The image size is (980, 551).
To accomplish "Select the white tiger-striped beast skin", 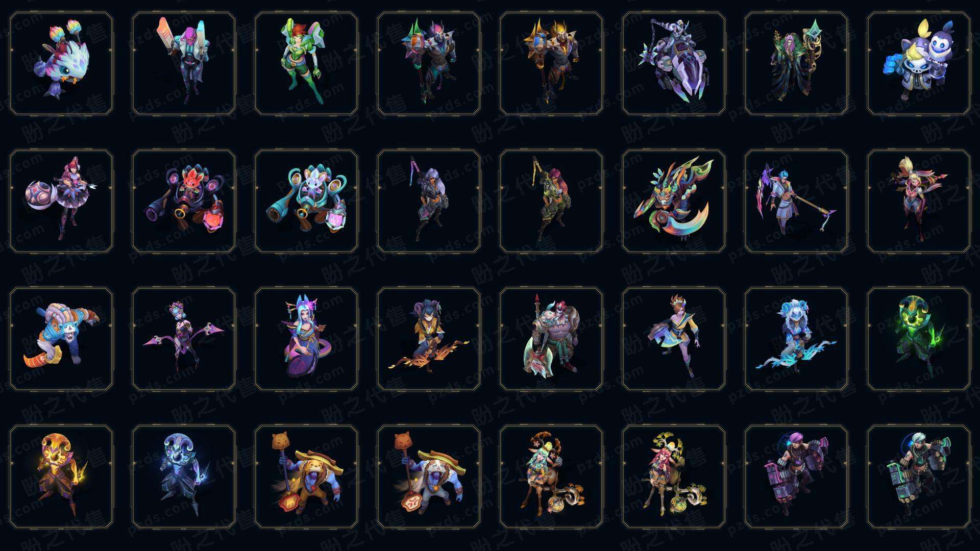I will pos(61,339).
